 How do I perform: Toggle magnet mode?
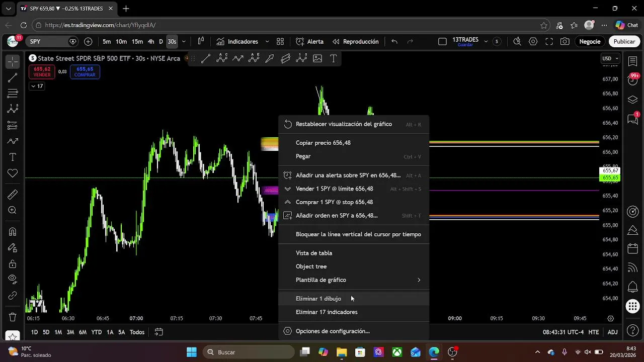click(13, 232)
